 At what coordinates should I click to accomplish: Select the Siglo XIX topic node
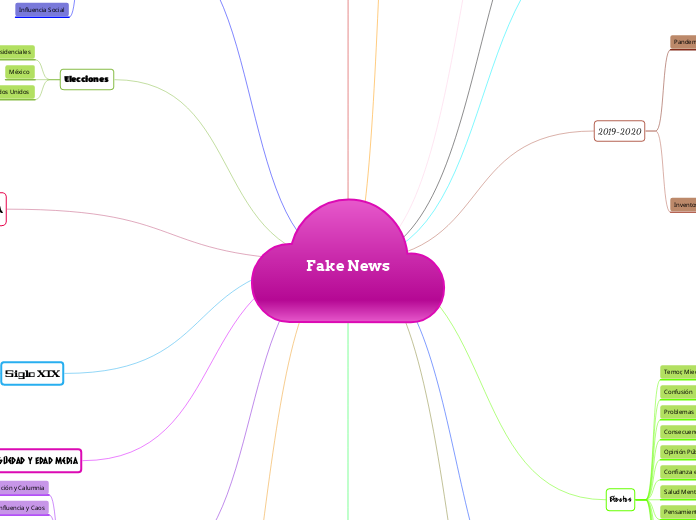(32, 374)
